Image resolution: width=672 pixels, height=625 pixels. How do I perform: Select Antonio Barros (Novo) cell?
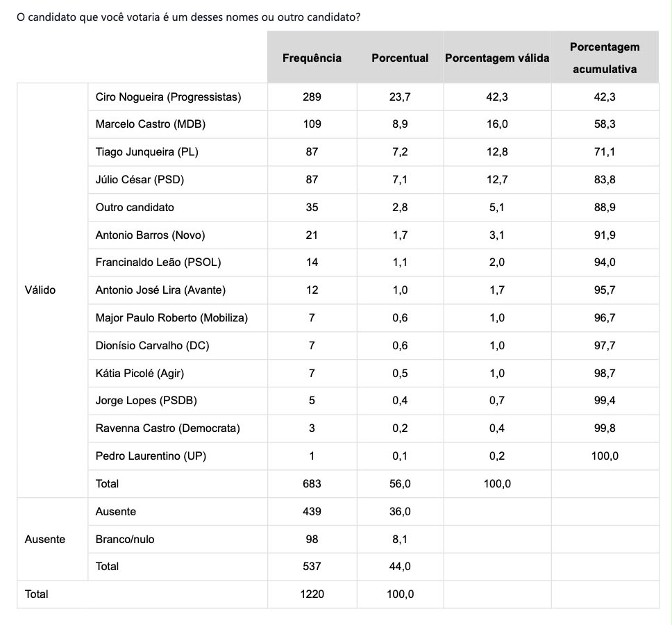tap(150, 235)
